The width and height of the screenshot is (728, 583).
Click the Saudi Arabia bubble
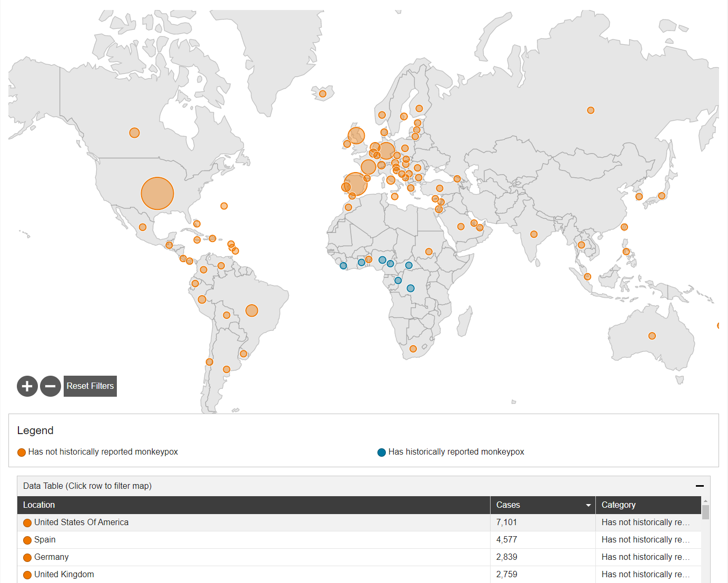[x=461, y=226]
